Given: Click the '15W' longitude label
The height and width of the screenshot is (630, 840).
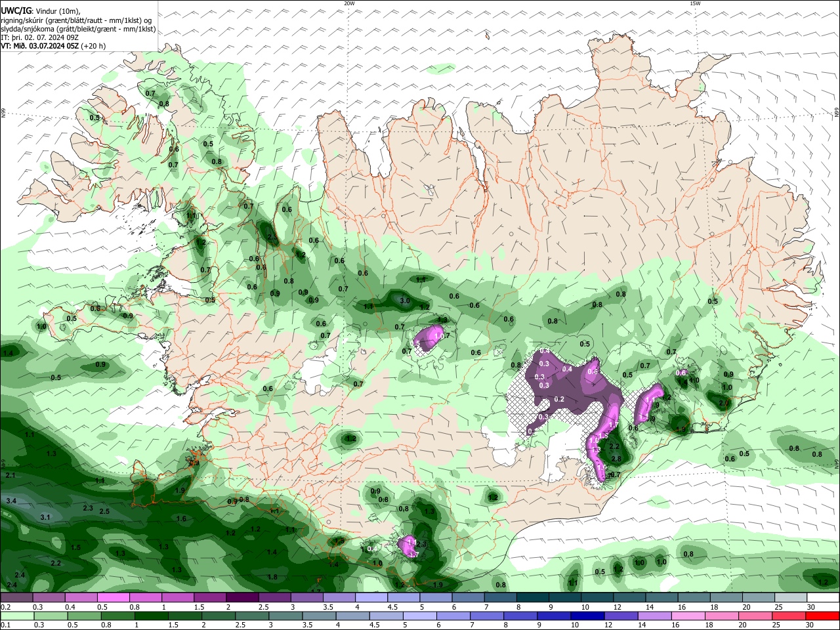Looking at the screenshot, I should 695,3.
